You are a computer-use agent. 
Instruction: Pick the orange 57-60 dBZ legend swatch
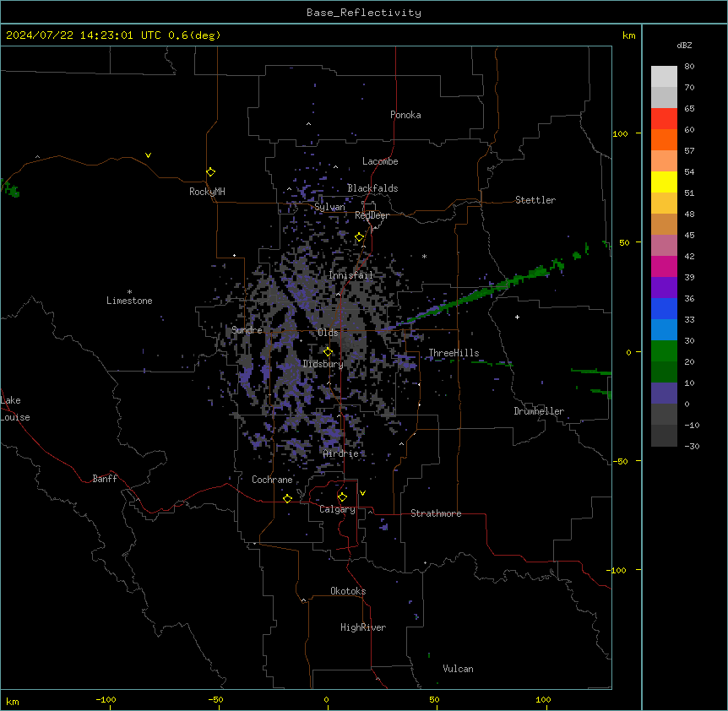click(x=664, y=139)
